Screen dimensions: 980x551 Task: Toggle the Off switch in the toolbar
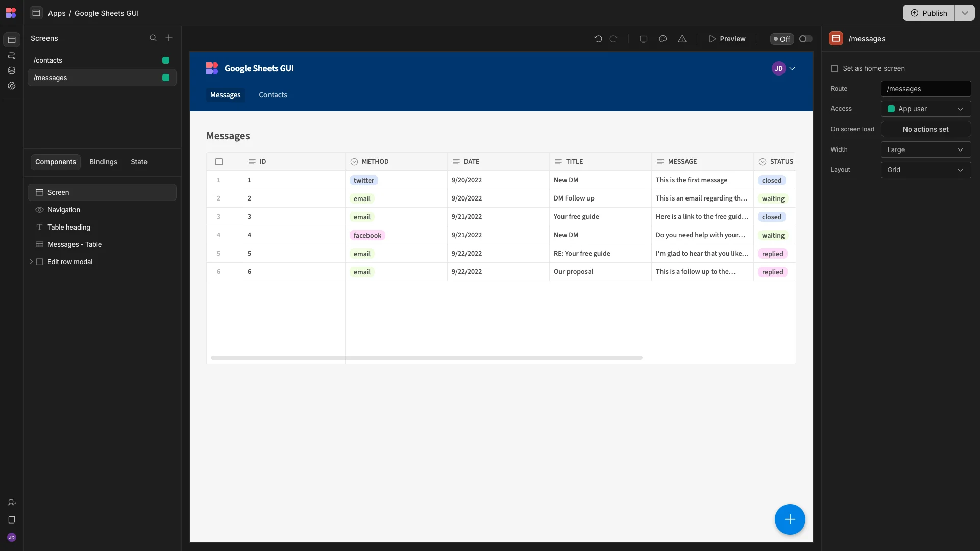point(806,39)
